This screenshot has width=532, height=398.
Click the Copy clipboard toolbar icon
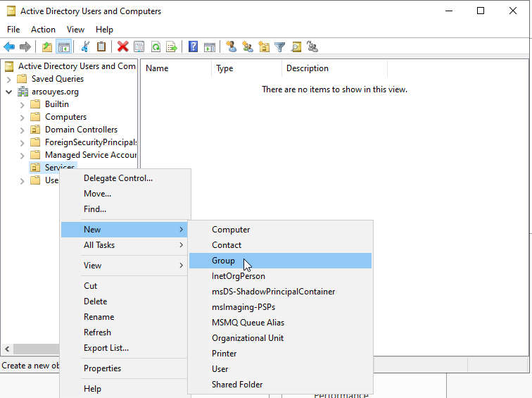[101, 47]
